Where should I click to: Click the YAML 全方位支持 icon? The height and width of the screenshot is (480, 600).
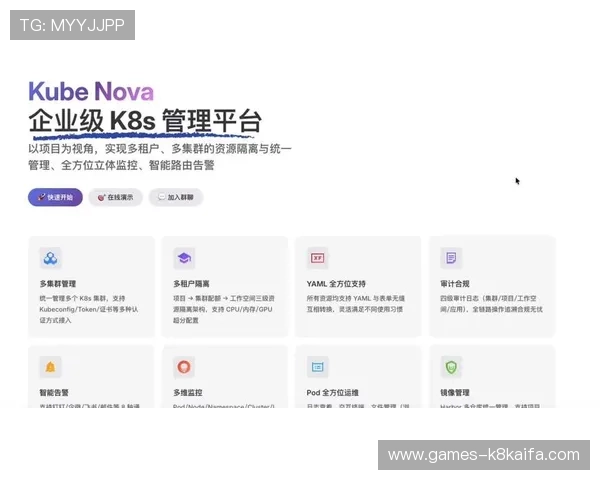318,258
